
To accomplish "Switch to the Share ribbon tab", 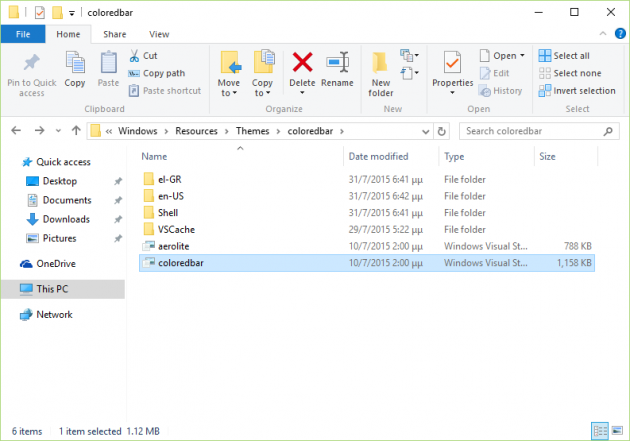I will coord(115,34).
